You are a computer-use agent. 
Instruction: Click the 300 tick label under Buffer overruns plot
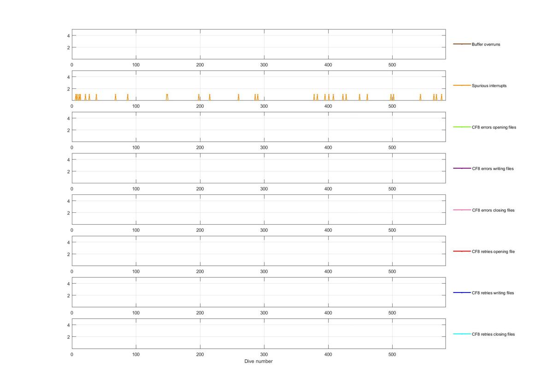264,65
